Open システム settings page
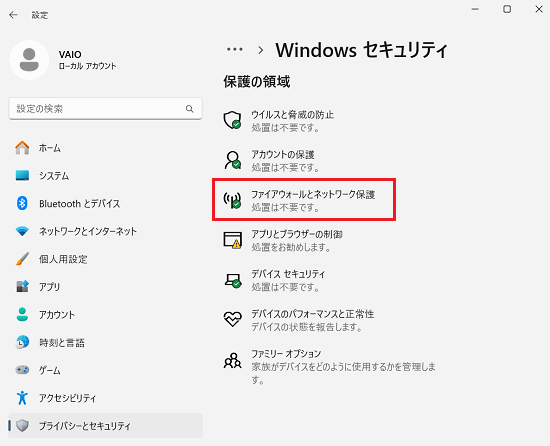 point(105,175)
